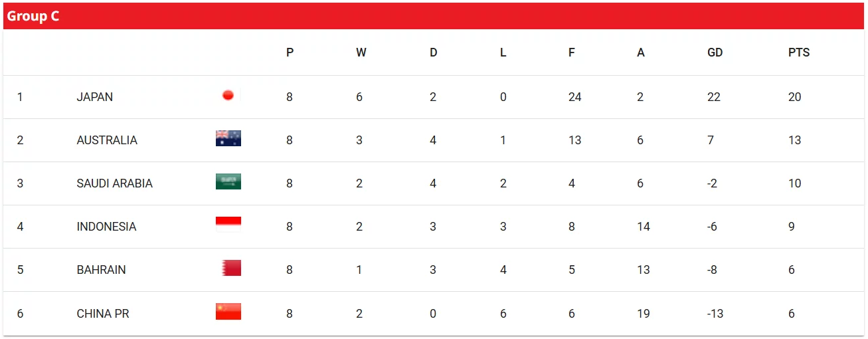868x339 pixels.
Task: Open the BAHRAIN team entry
Action: pos(101,270)
